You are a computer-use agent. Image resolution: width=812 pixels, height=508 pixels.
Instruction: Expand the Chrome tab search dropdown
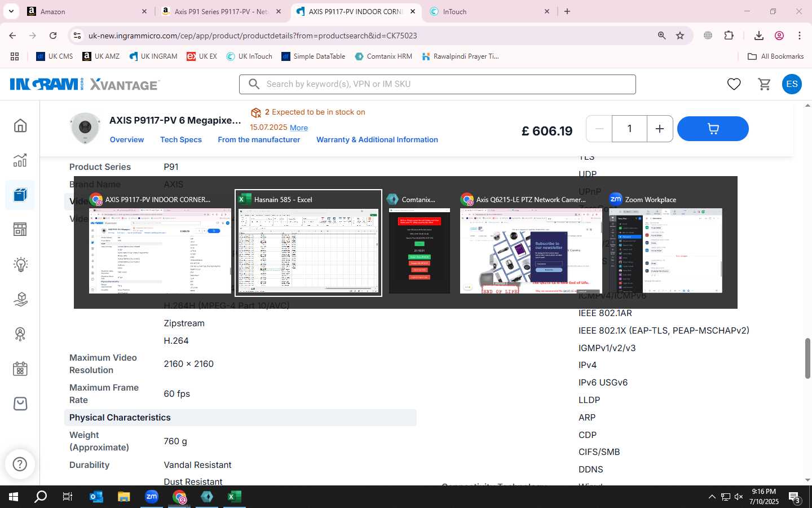(11, 11)
